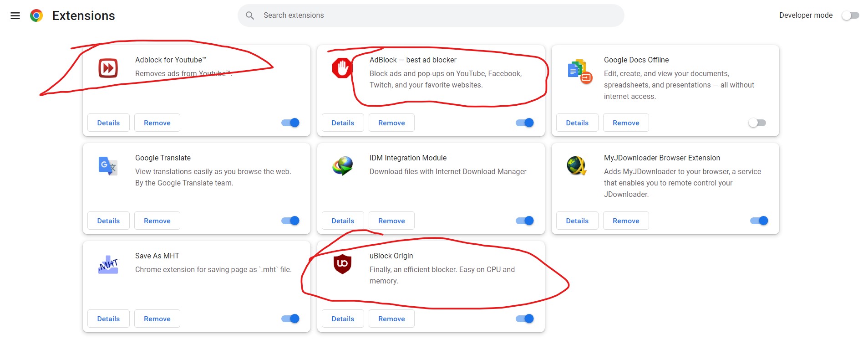Click the AdBlock red hand icon

(x=342, y=68)
